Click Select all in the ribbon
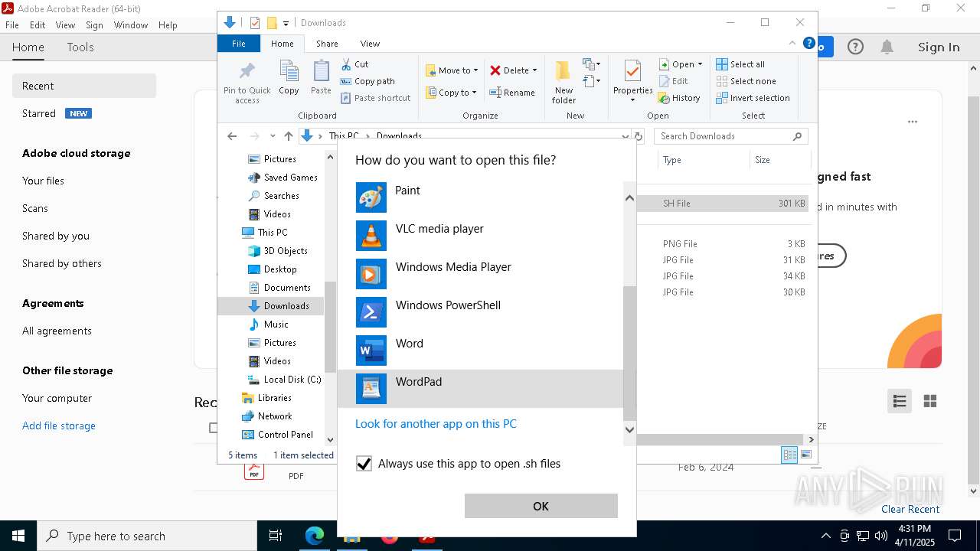The height and width of the screenshot is (551, 980). click(x=740, y=64)
